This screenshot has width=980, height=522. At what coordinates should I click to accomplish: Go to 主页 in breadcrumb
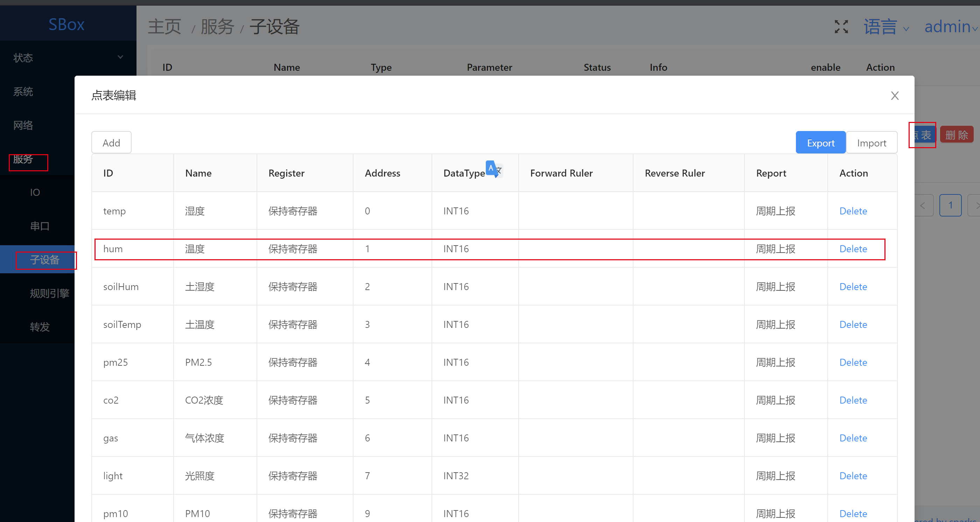click(x=164, y=27)
